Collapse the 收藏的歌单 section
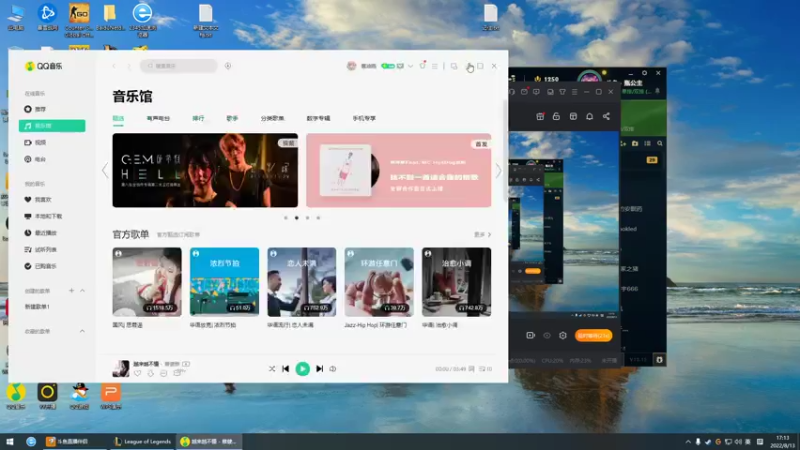Viewport: 800px width, 450px height. [x=82, y=332]
